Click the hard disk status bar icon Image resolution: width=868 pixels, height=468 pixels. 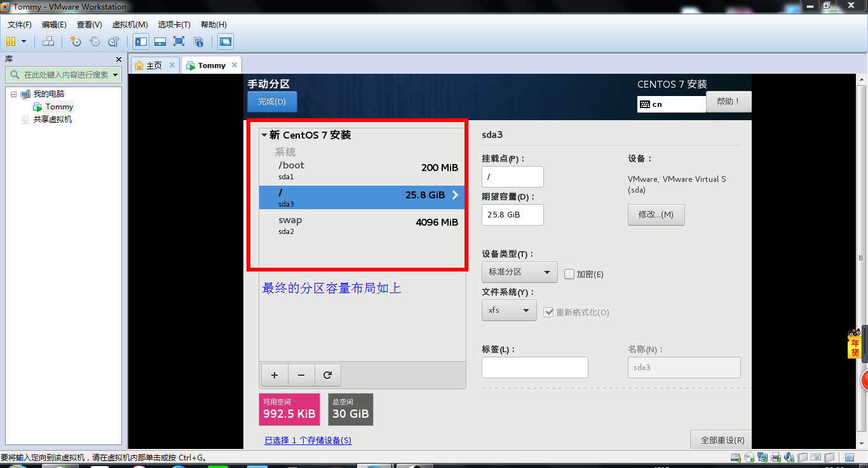pyautogui.click(x=736, y=457)
